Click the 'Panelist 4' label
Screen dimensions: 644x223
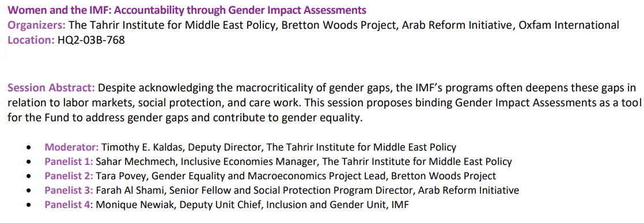click(67, 205)
